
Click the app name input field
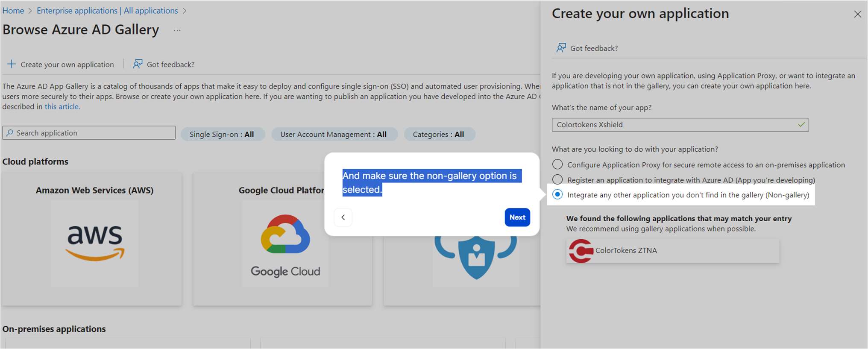pos(675,125)
